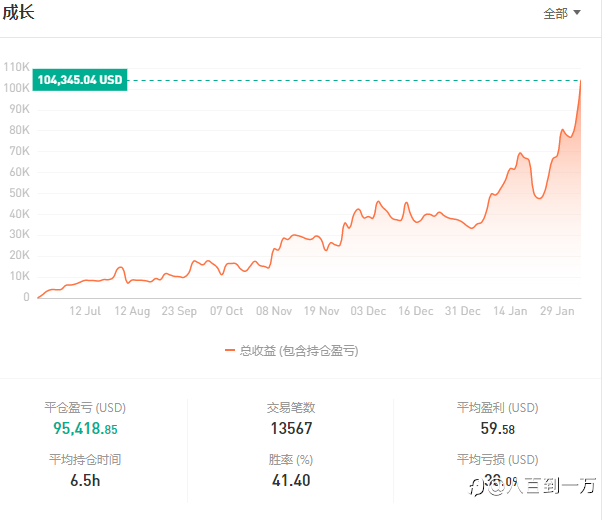The height and width of the screenshot is (520, 604).
Task: Click the 成长 section title
Action: 18,12
